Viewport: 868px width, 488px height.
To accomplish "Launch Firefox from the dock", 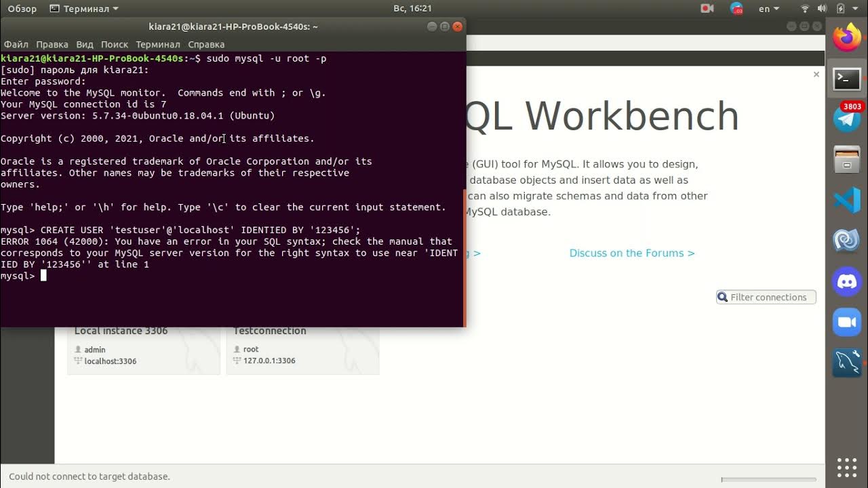I will (847, 38).
